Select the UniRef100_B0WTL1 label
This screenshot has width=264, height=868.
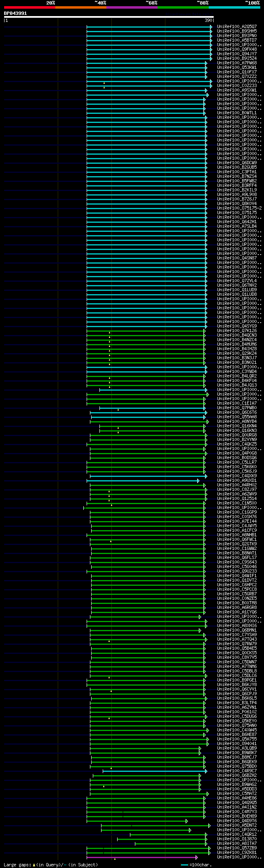pyautogui.click(x=237, y=113)
